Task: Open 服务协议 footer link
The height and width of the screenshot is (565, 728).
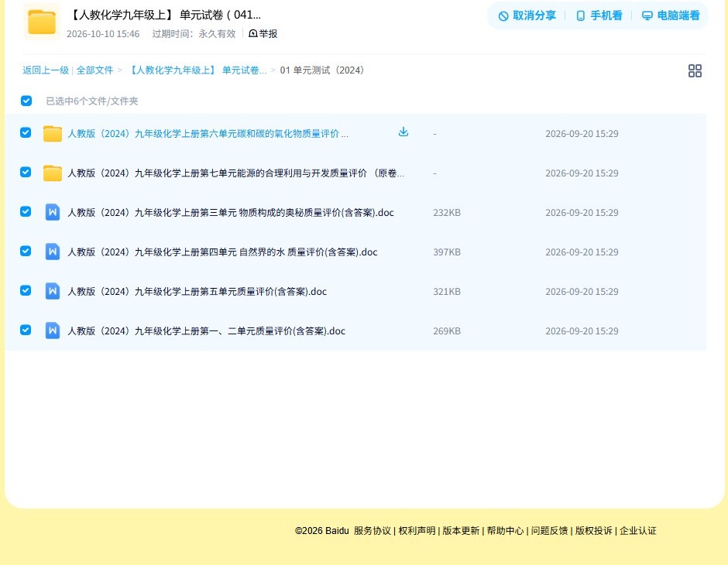Action: point(373,531)
